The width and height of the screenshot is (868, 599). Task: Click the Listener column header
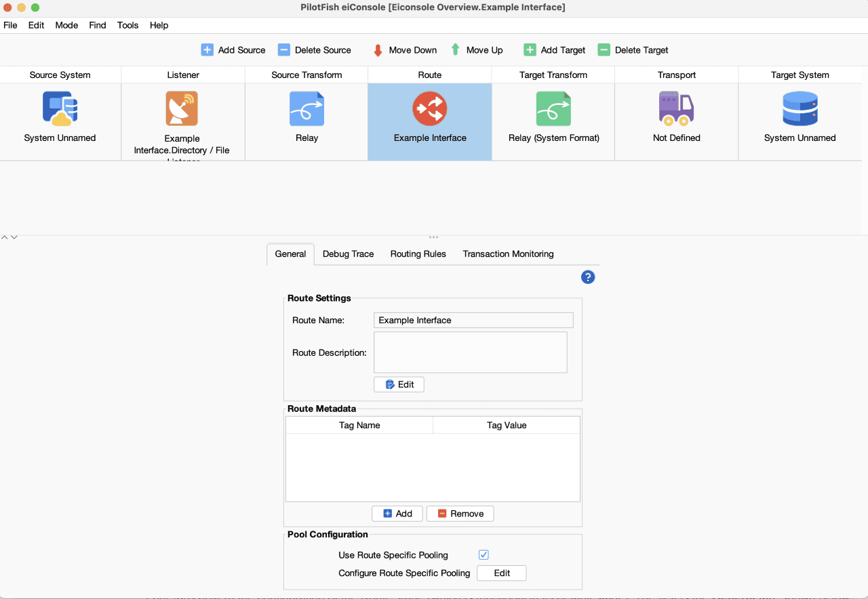pyautogui.click(x=183, y=75)
